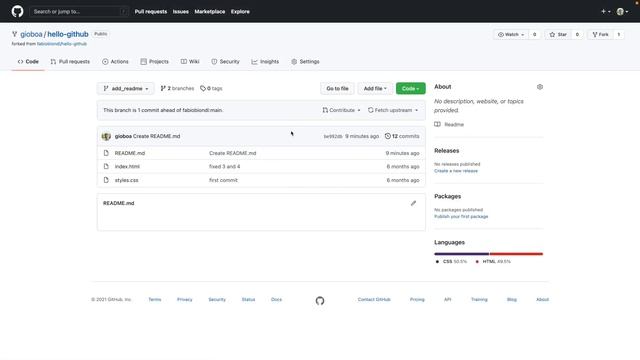Click 'Create a new release'
This screenshot has width=640, height=360.
[x=456, y=171]
